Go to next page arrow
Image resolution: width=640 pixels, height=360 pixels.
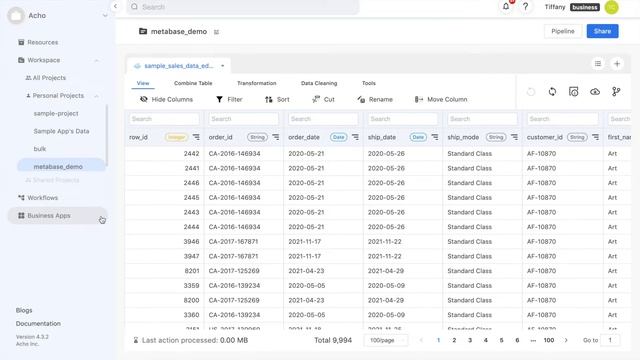click(x=566, y=340)
